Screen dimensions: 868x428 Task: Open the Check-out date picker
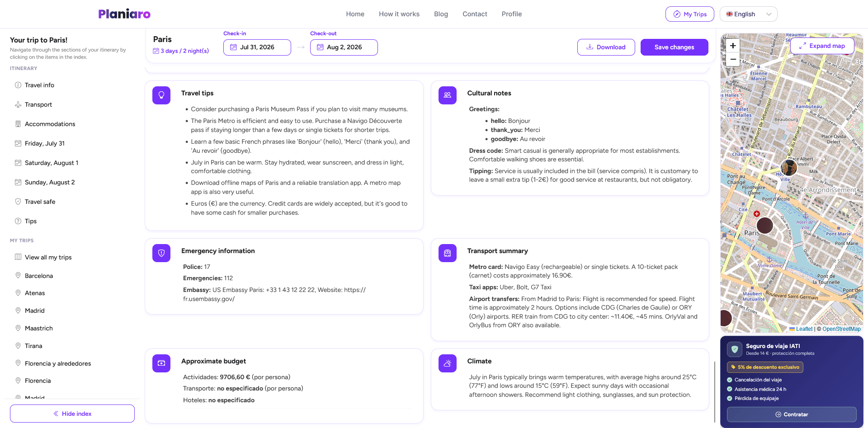(x=344, y=47)
